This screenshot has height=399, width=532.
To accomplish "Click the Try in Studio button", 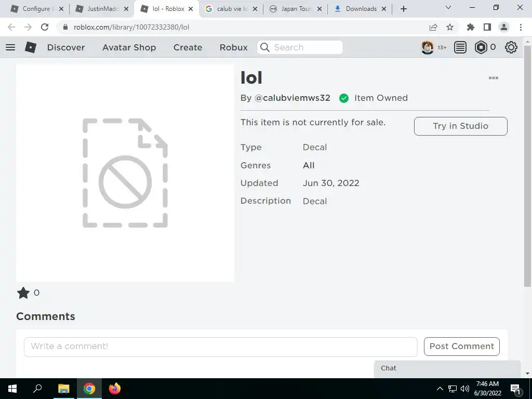I will (x=460, y=126).
